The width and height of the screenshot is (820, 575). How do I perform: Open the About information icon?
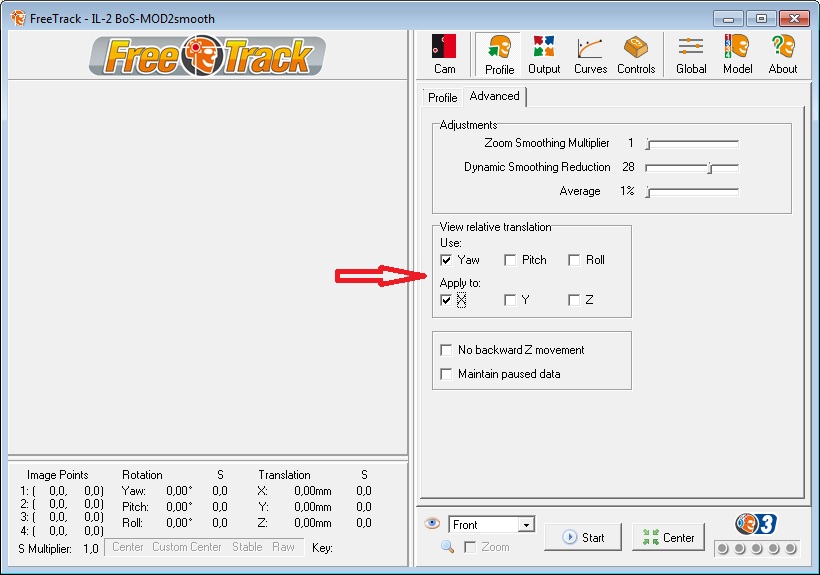pyautogui.click(x=783, y=54)
